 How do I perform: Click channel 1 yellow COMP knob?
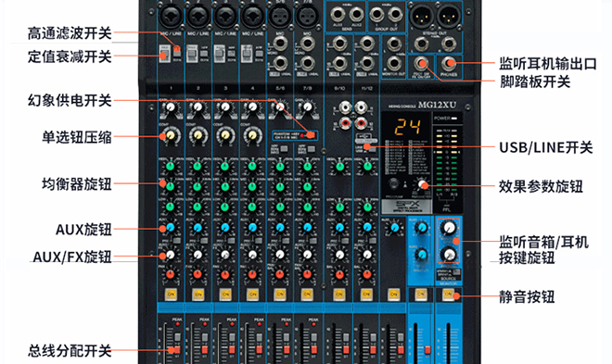tap(171, 135)
